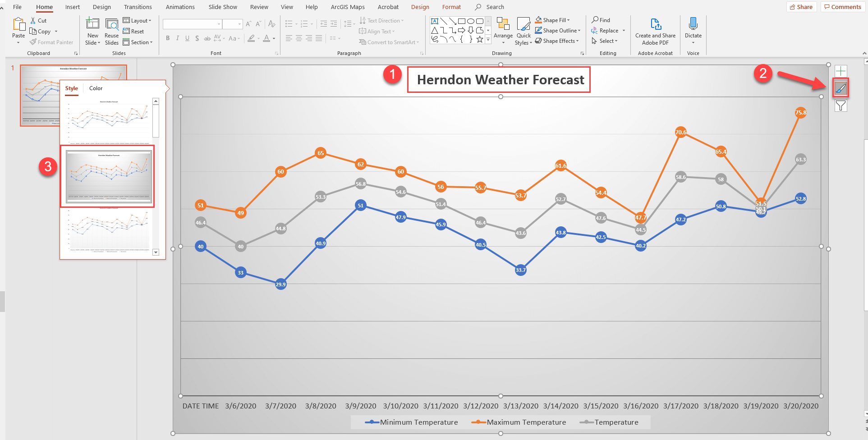Open the Insert ribbon tab
Screen dimensions: 868x440
pyautogui.click(x=72, y=7)
